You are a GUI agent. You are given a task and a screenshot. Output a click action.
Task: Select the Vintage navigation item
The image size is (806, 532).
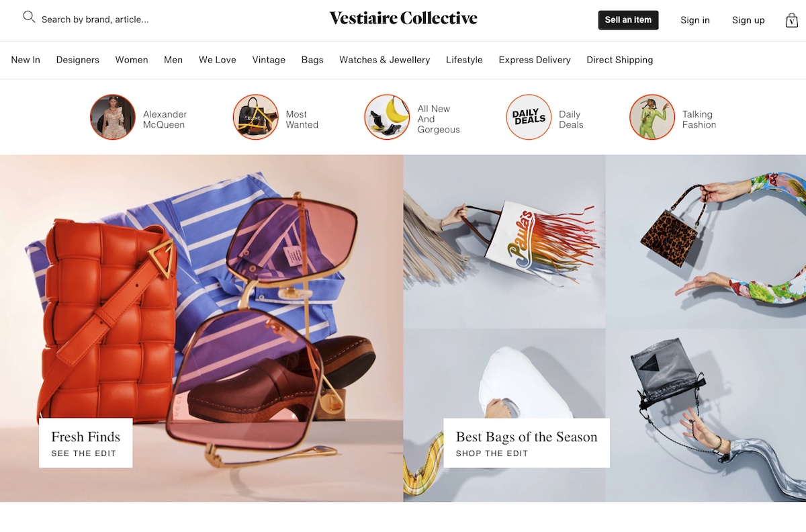(x=269, y=60)
